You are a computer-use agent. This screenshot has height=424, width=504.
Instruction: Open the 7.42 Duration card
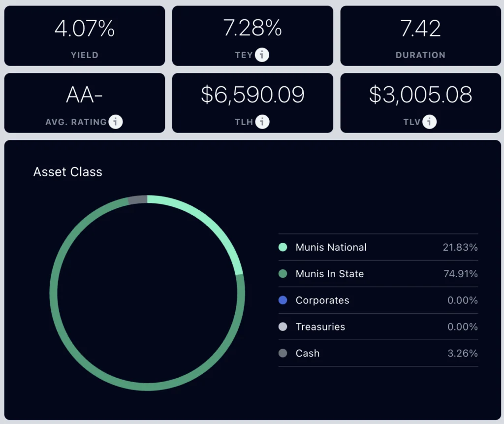click(420, 36)
